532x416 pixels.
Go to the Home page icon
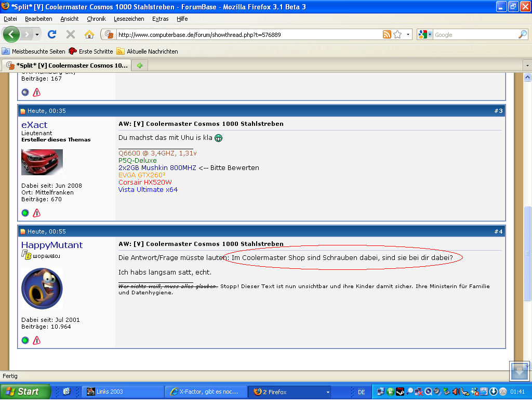tap(89, 34)
